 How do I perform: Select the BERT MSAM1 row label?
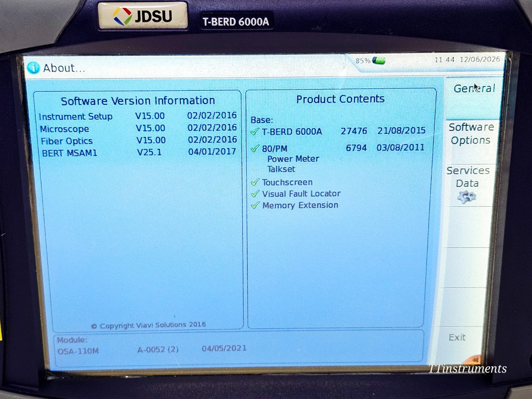(69, 153)
